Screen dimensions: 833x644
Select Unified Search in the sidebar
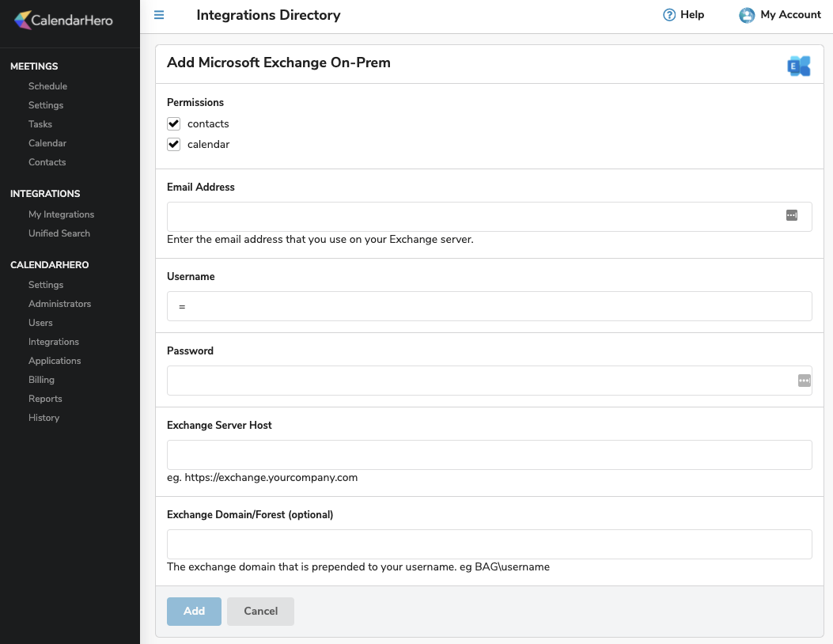click(59, 233)
